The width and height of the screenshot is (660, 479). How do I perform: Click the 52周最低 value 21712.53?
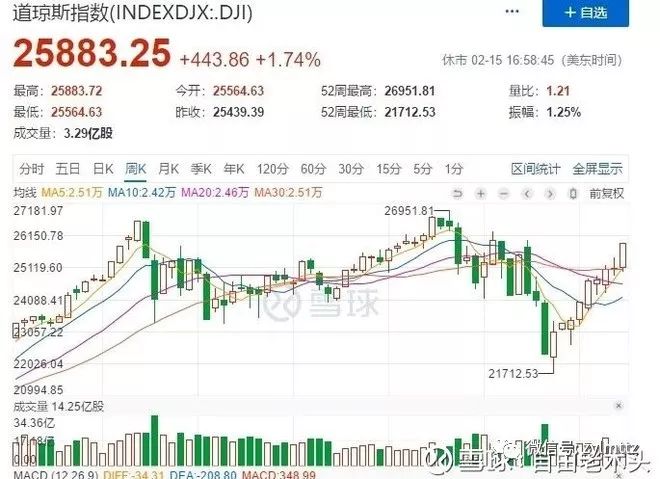[x=410, y=112]
